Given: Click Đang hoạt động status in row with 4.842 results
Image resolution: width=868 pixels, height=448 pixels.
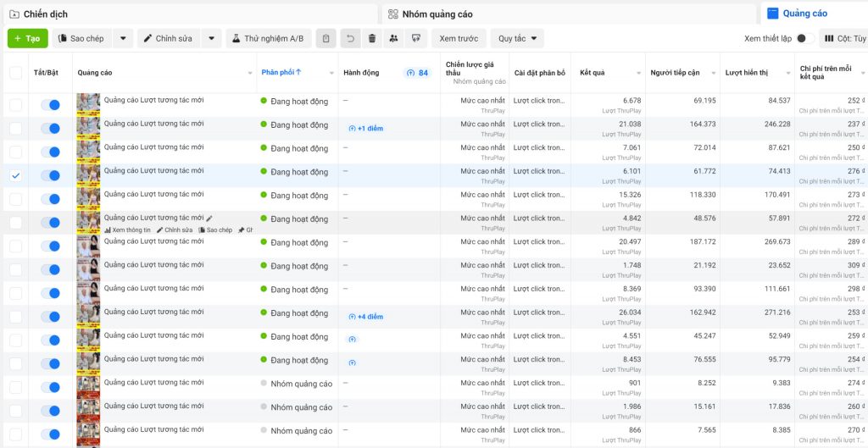Looking at the screenshot, I should coord(299,219).
